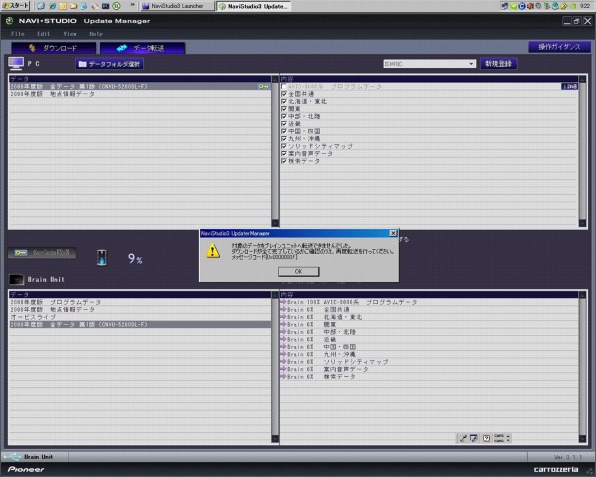Screen dimensions: 596x477
Task: Click the 9% transfer progress value
Action: pyautogui.click(x=135, y=259)
